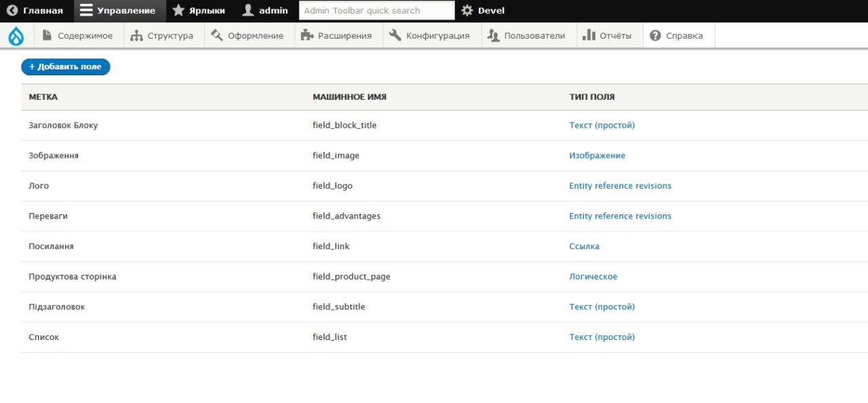Click the gear icon for Devel
The height and width of the screenshot is (403, 868).
coord(467,11)
